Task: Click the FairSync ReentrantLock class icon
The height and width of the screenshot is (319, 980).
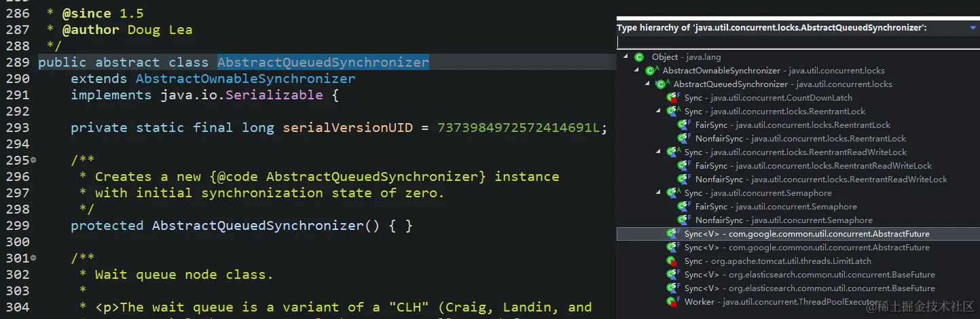Action: coord(684,125)
